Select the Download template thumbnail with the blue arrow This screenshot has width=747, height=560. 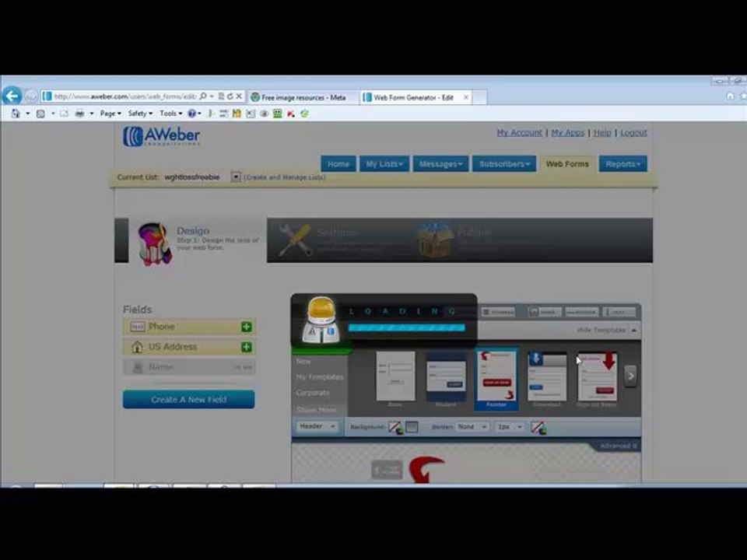[x=547, y=376]
